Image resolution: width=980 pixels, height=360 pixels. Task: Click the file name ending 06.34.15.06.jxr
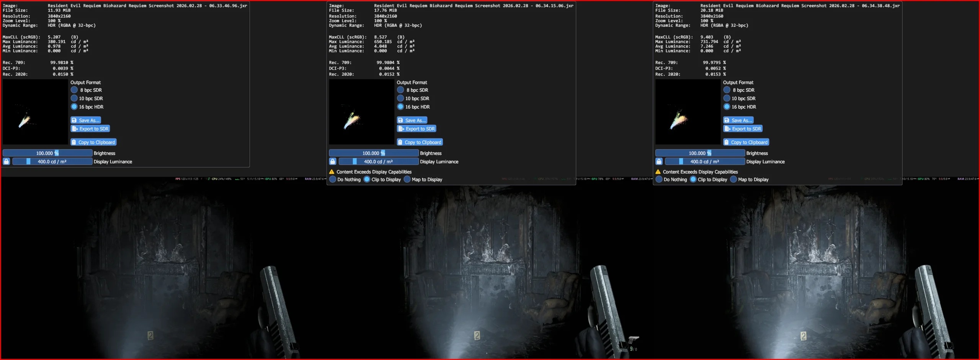click(x=474, y=6)
